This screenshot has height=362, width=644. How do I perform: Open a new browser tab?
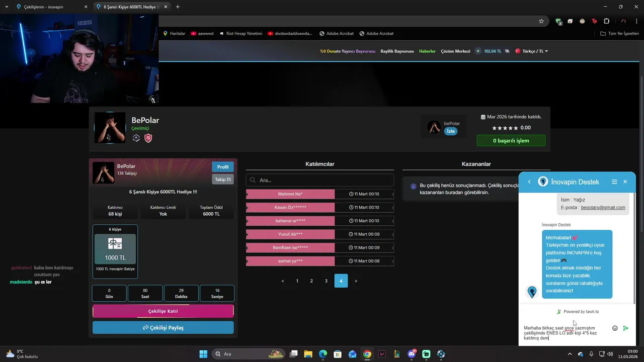pos(178,7)
